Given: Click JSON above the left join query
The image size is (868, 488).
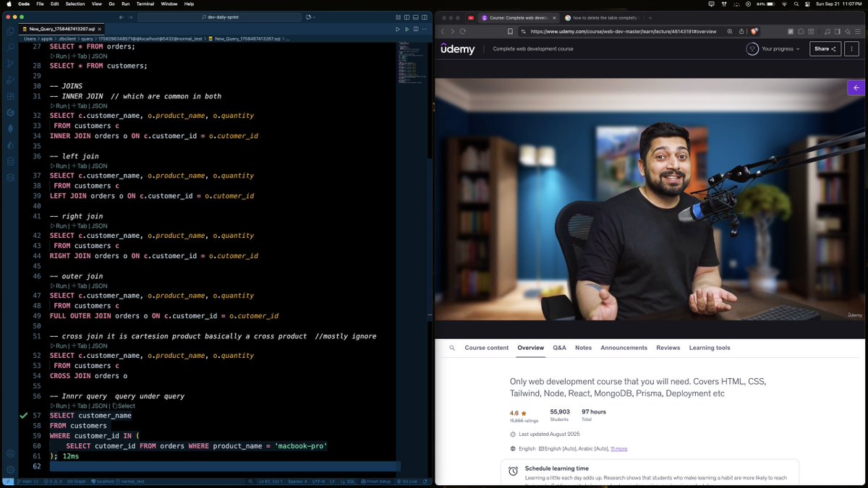Looking at the screenshot, I should pos(100,166).
